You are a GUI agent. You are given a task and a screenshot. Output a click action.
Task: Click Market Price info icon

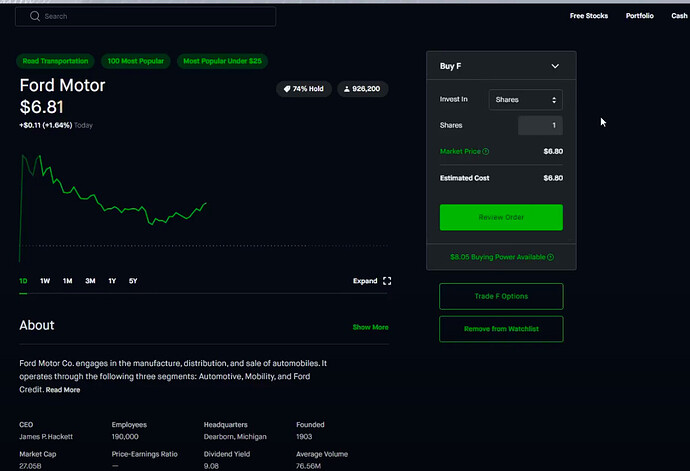point(485,151)
